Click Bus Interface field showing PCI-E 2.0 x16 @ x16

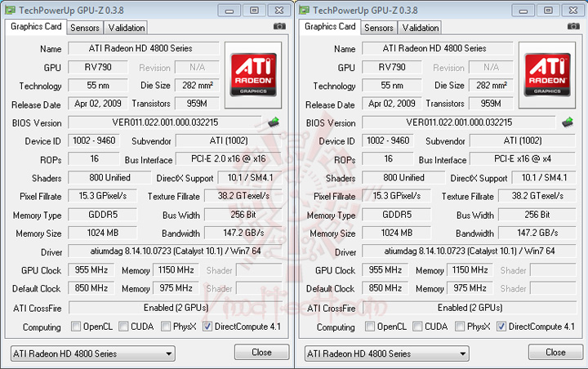coord(229,159)
